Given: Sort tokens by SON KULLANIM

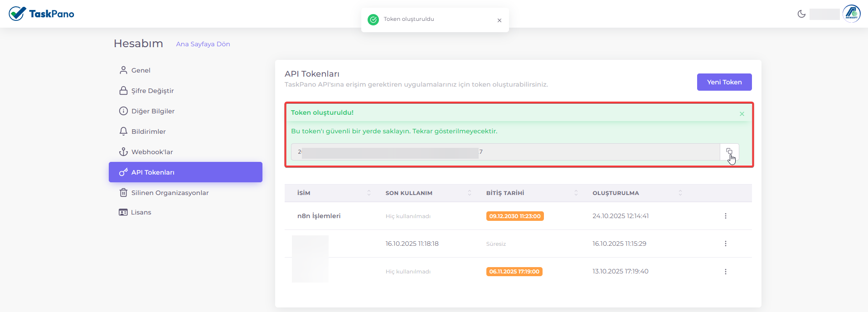Looking at the screenshot, I should (469, 193).
